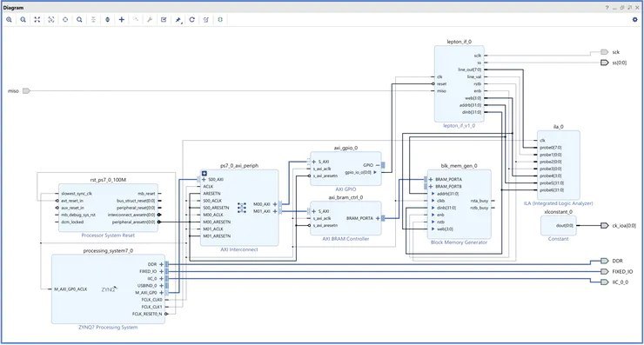Click the rsta_busy pin on blk_mem_gen_0

tap(480, 201)
